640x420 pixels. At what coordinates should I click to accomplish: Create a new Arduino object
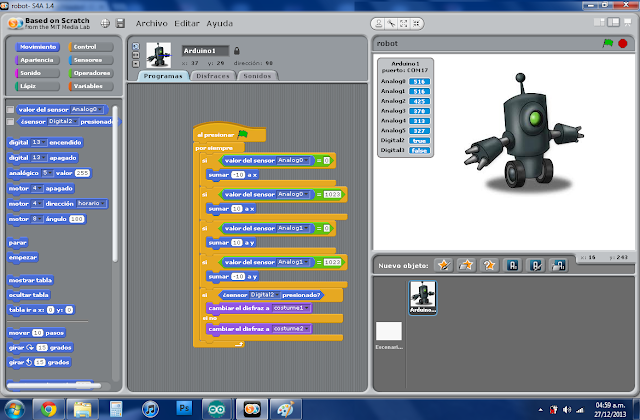(x=513, y=265)
